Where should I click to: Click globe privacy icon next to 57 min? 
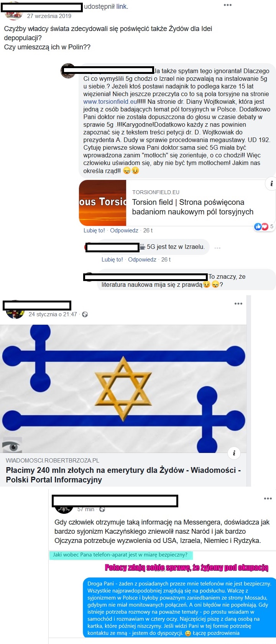tap(102, 509)
